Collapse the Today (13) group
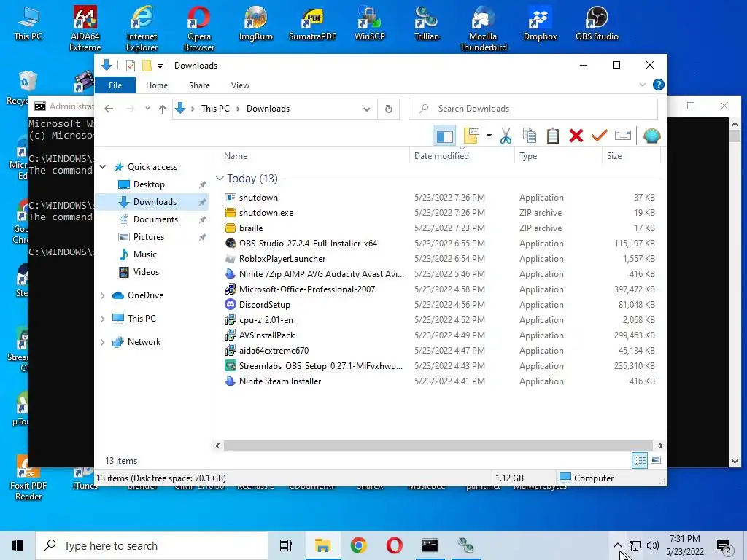Image resolution: width=747 pixels, height=560 pixels. (220, 179)
